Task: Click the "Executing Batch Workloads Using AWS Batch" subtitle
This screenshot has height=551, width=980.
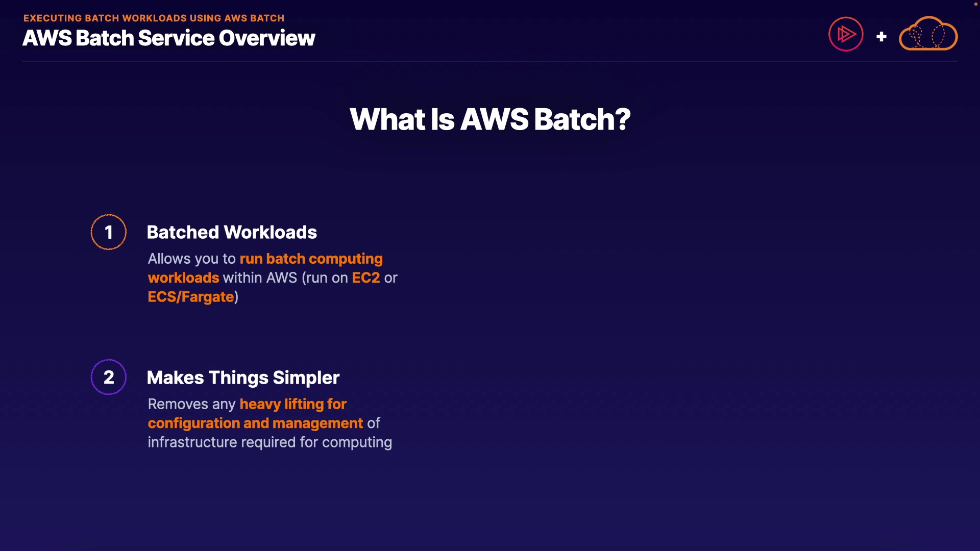Action: 154,18
